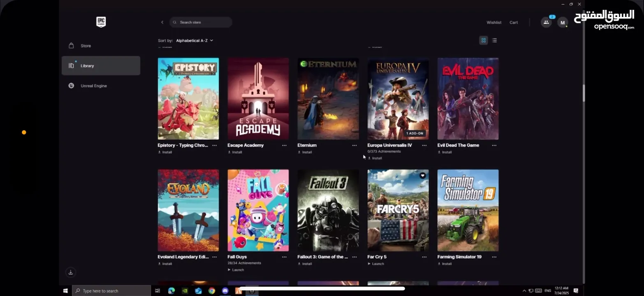Open the notification center icon
Image resolution: width=644 pixels, height=296 pixels.
(x=576, y=291)
